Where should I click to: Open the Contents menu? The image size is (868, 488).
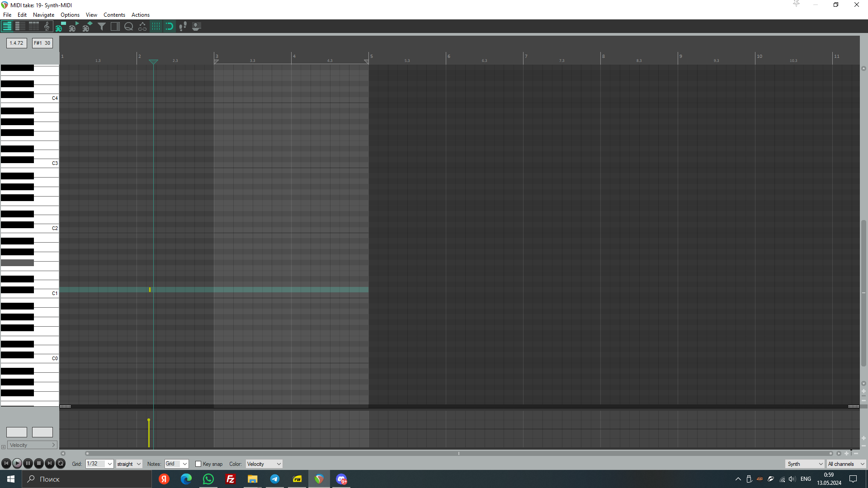pyautogui.click(x=114, y=15)
